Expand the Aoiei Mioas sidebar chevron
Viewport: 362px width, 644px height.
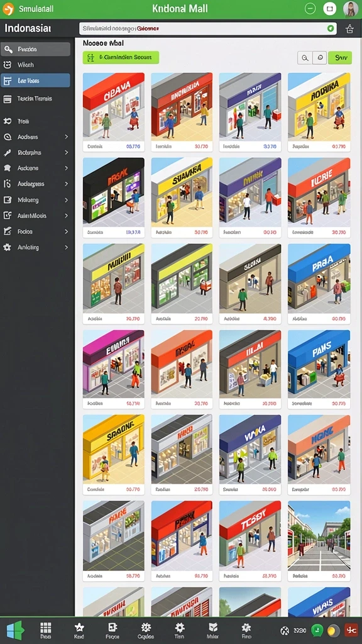click(x=67, y=216)
